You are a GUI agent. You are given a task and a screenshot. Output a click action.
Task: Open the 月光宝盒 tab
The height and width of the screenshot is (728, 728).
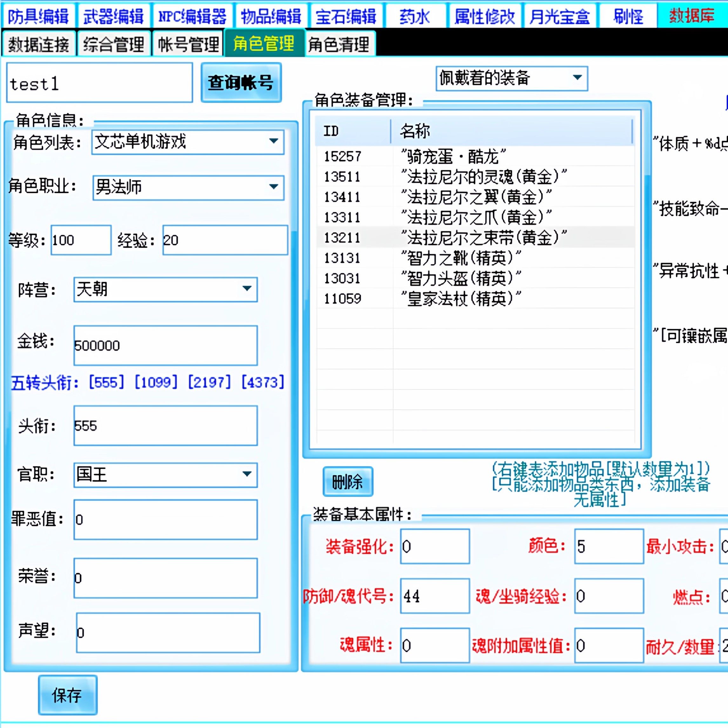[x=559, y=16]
